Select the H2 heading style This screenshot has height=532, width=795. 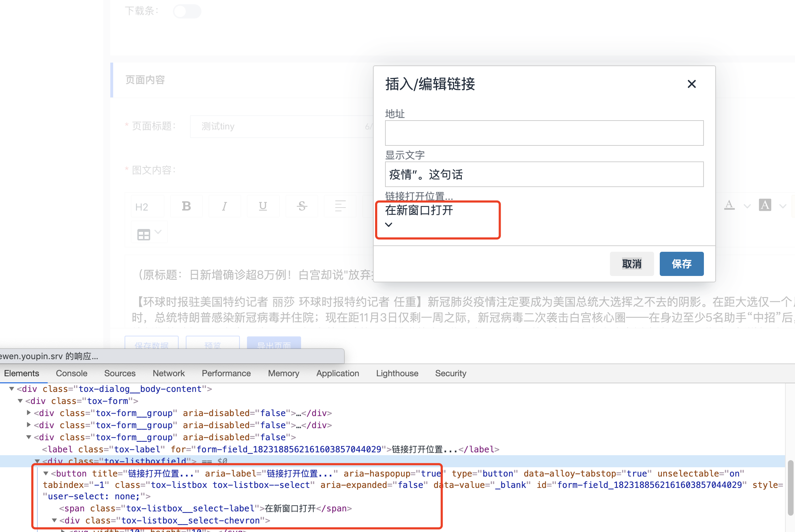tap(142, 206)
